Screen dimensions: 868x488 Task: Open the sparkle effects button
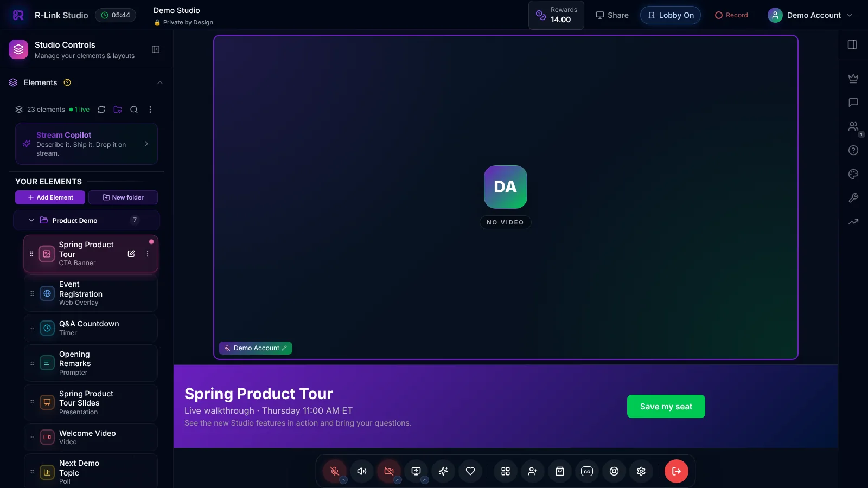[x=443, y=471]
